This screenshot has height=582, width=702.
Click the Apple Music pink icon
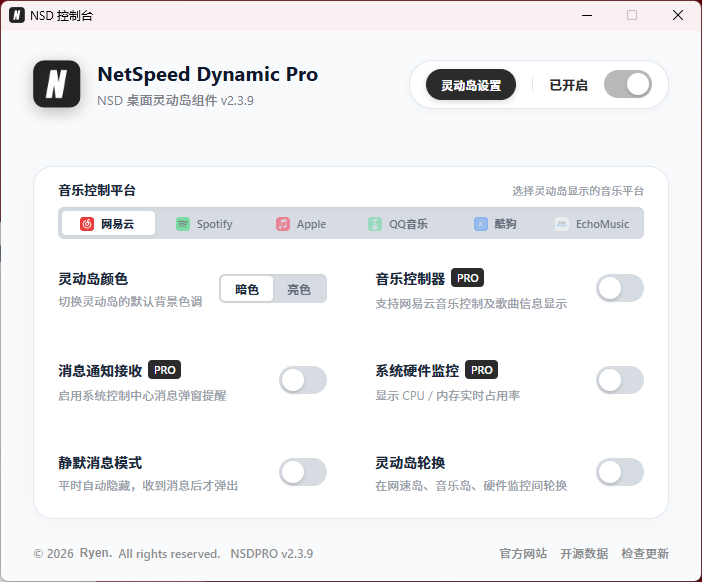(x=283, y=224)
